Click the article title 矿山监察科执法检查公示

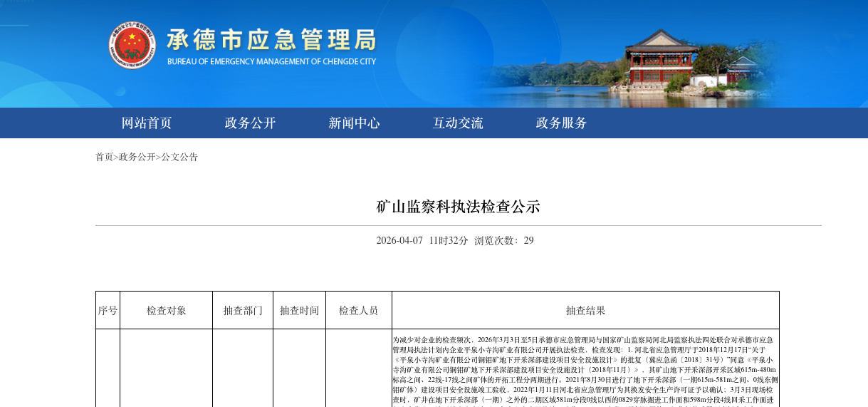click(458, 207)
